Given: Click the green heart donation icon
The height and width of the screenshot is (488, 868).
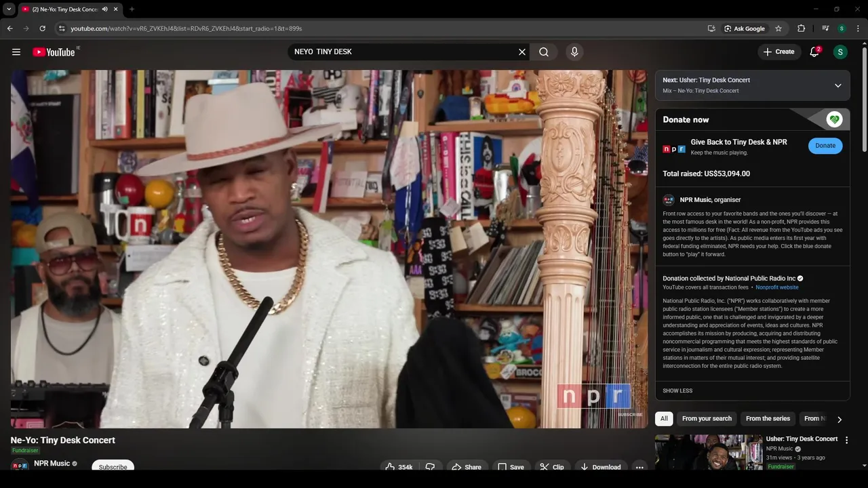Looking at the screenshot, I should coord(834,120).
